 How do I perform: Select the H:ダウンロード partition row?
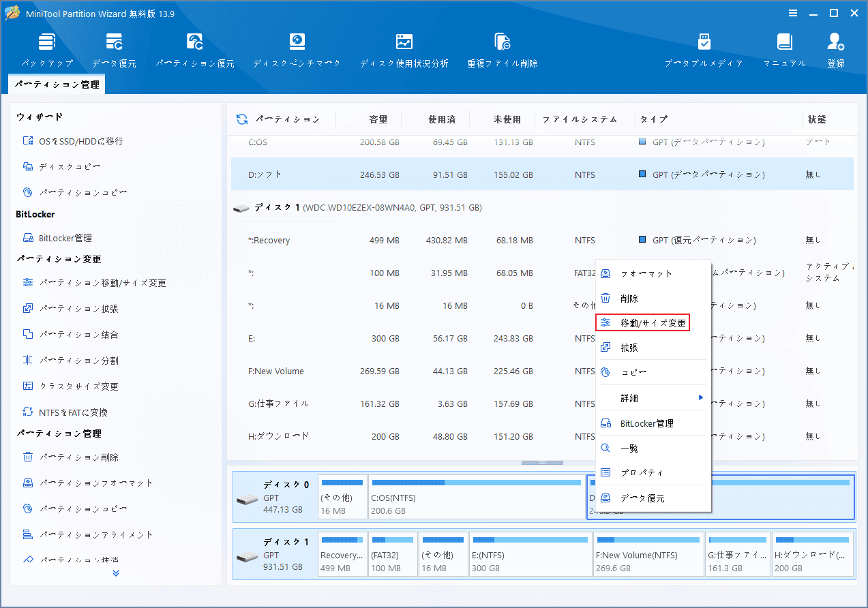click(413, 436)
